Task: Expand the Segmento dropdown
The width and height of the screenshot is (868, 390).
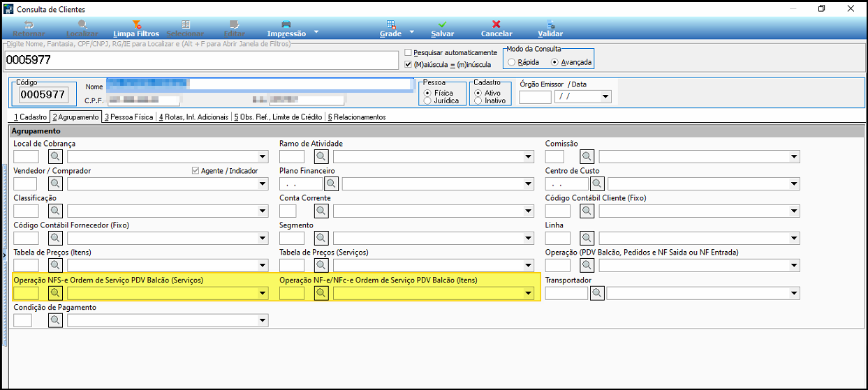Action: point(529,238)
